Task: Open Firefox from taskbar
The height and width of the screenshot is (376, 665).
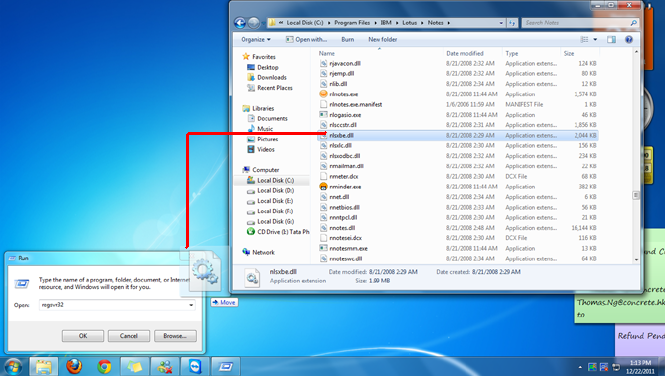Action: 74,366
